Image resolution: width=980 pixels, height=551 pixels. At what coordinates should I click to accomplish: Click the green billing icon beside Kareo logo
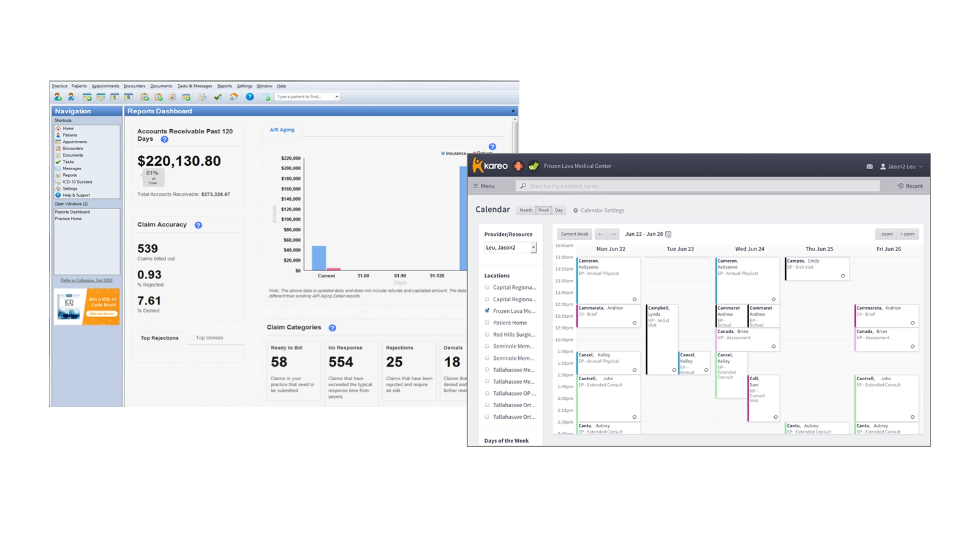coord(533,166)
